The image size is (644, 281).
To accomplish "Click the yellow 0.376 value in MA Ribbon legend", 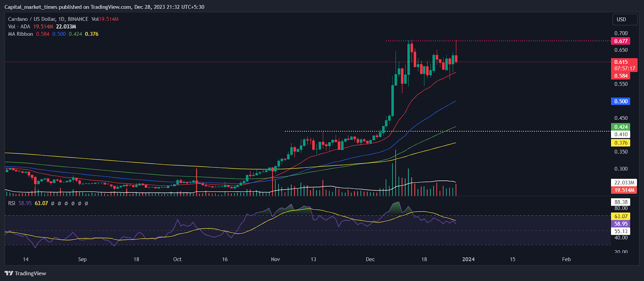I will (x=92, y=34).
